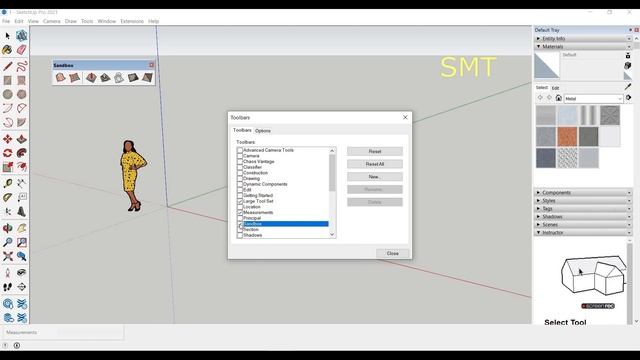Choose the Tape Measure tool
The image size is (640, 360).
(8, 183)
